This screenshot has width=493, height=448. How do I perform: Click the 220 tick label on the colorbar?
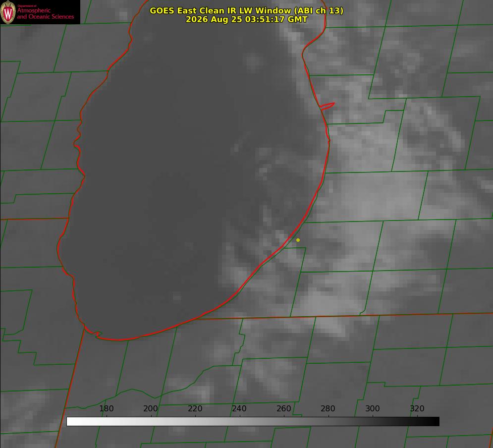click(x=195, y=408)
